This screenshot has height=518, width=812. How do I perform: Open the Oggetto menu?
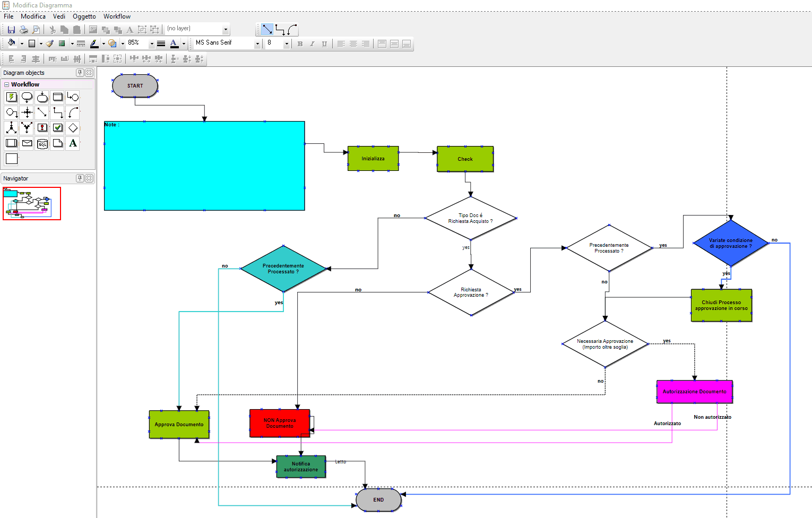click(x=84, y=16)
